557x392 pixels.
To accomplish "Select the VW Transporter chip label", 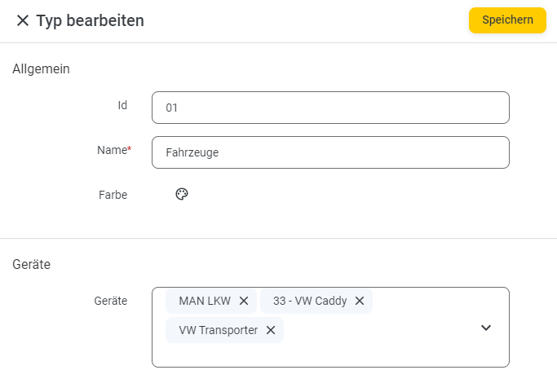I will [x=218, y=330].
